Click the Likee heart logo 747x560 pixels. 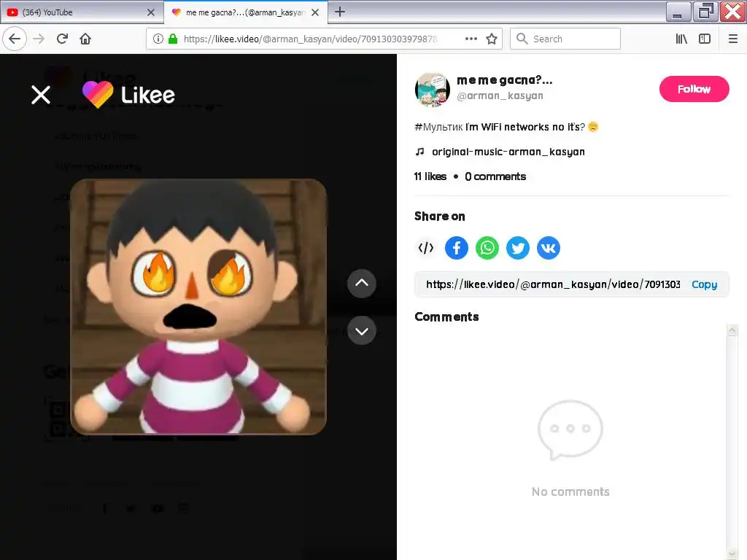coord(98,94)
